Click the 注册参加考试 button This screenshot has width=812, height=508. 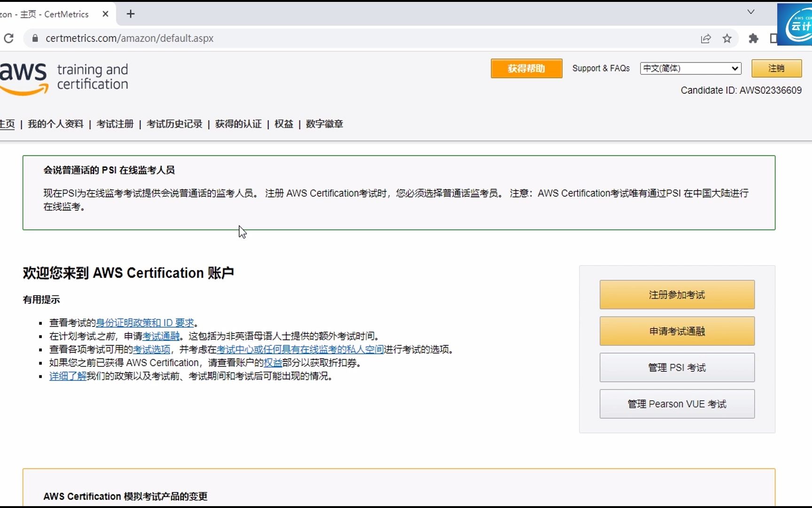coord(677,295)
